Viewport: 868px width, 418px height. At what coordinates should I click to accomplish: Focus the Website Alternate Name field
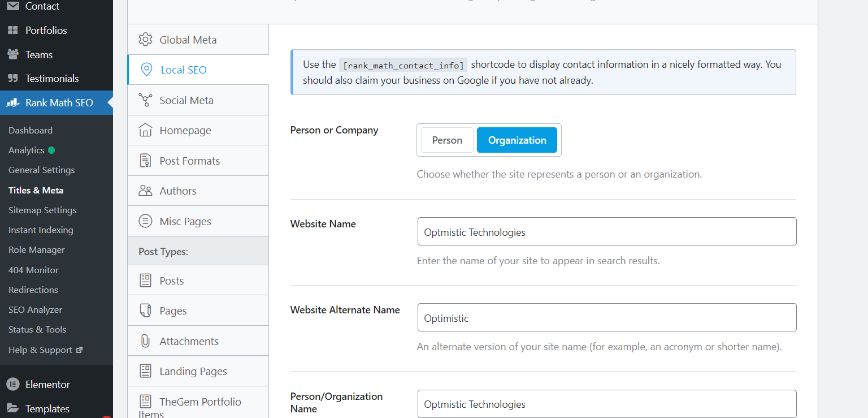click(x=607, y=318)
